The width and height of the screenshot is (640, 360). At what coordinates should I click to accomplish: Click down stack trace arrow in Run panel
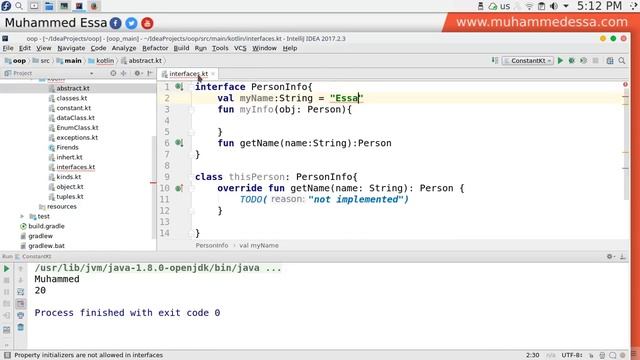pos(20,280)
